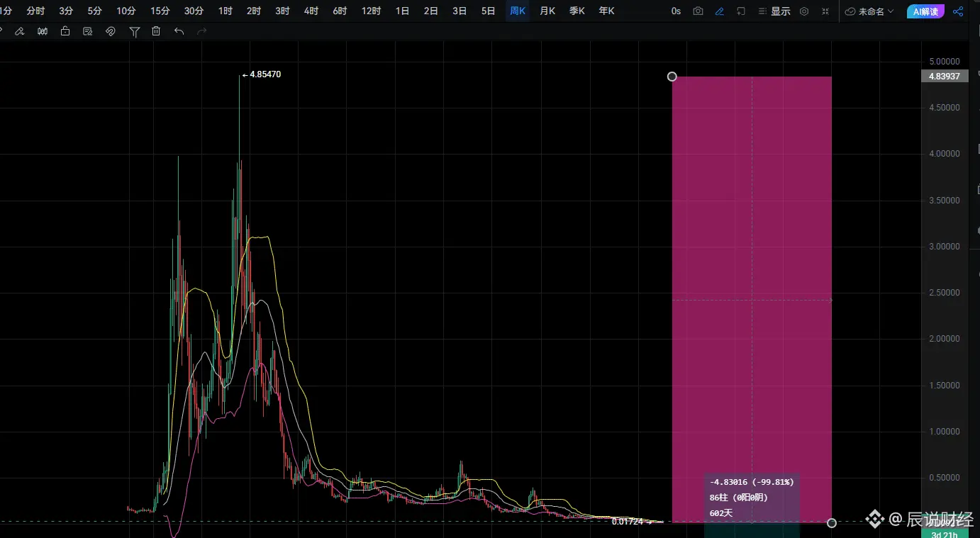Choose the 季K quarterly candle tab

pos(577,11)
